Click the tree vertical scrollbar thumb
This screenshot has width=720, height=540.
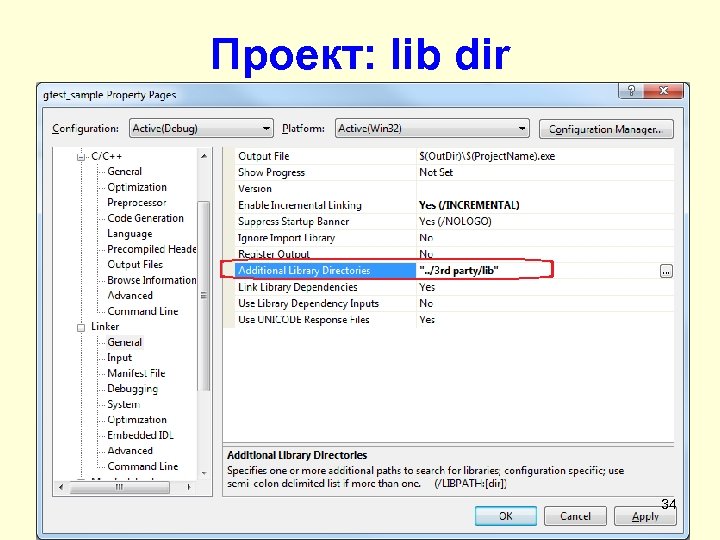(x=204, y=296)
